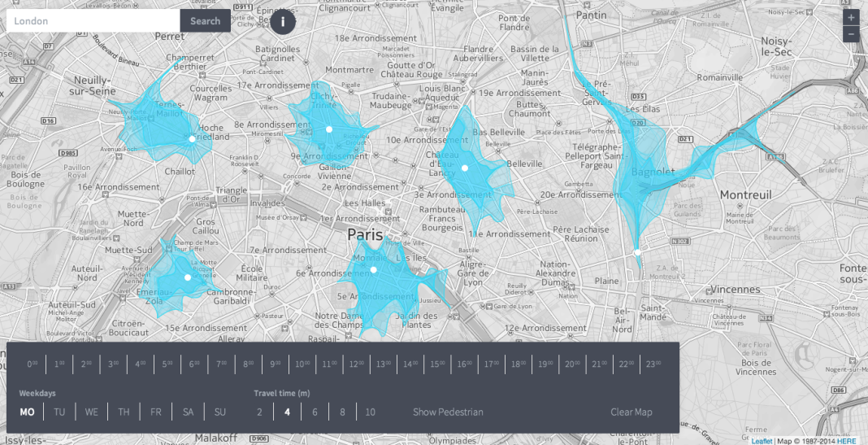Image resolution: width=868 pixels, height=445 pixels.
Task: Set travel time to 8 minutes
Action: [x=343, y=412]
